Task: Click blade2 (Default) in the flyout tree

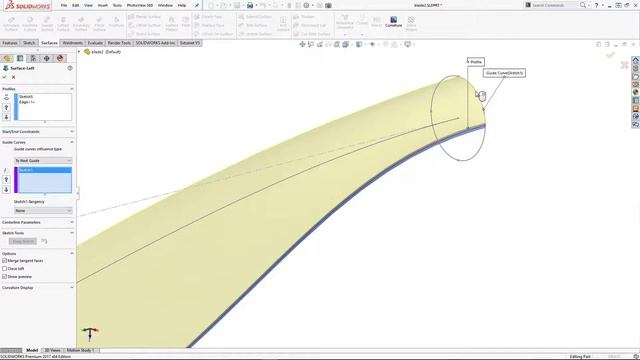Action: tap(103, 52)
